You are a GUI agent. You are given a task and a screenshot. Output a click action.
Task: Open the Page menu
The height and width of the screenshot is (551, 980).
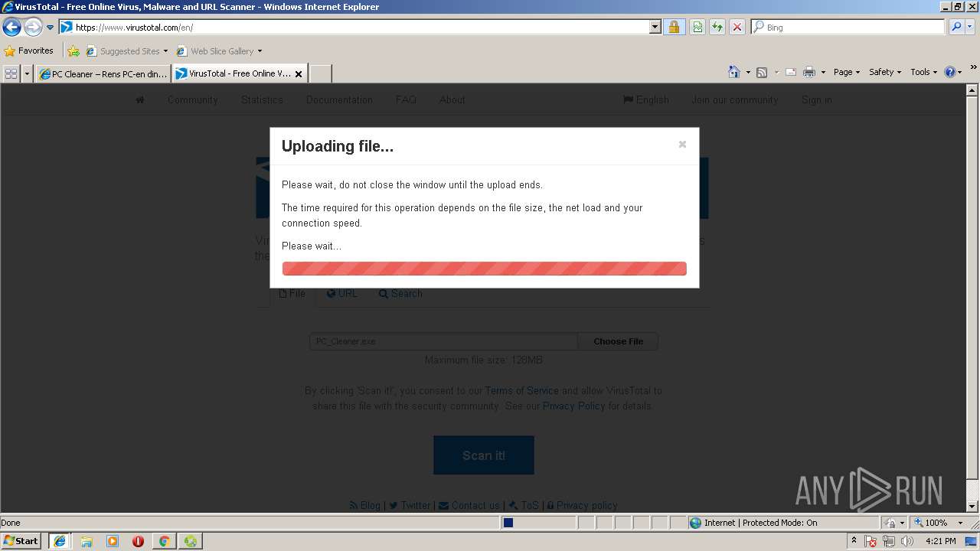point(847,72)
